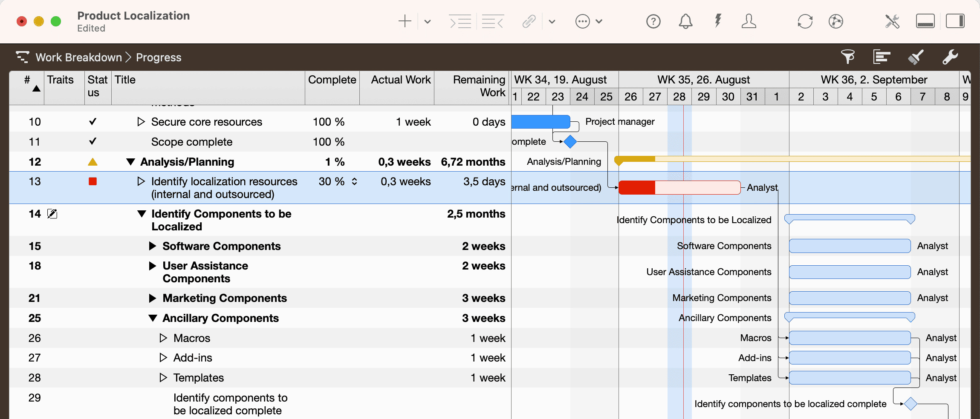The height and width of the screenshot is (419, 980).
Task: Open the resources person icon
Action: 749,21
